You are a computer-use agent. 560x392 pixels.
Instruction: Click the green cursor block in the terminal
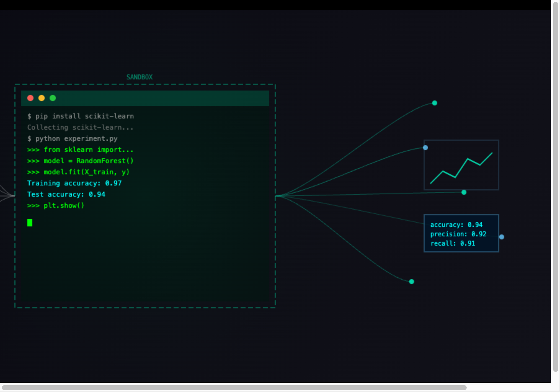point(30,223)
